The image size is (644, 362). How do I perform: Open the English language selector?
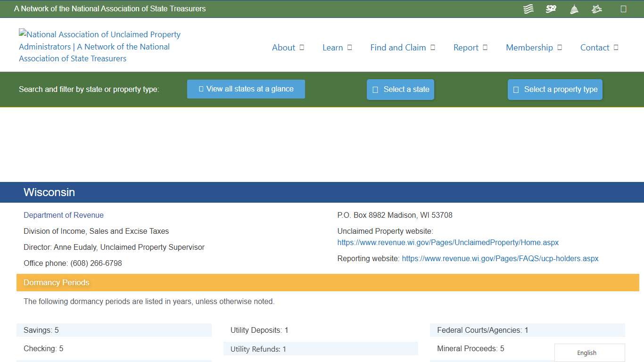(586, 353)
